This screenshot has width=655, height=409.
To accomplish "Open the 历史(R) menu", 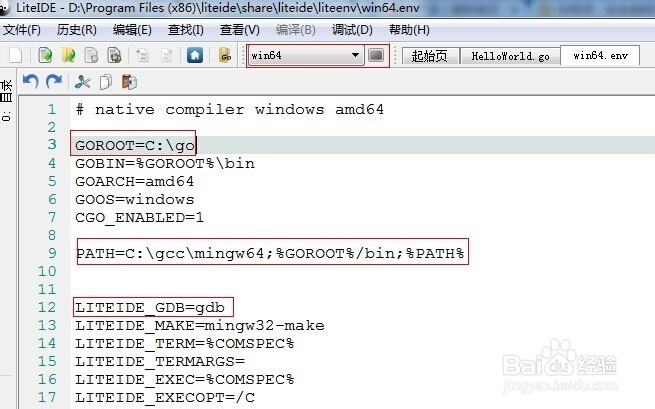I will pos(77,30).
